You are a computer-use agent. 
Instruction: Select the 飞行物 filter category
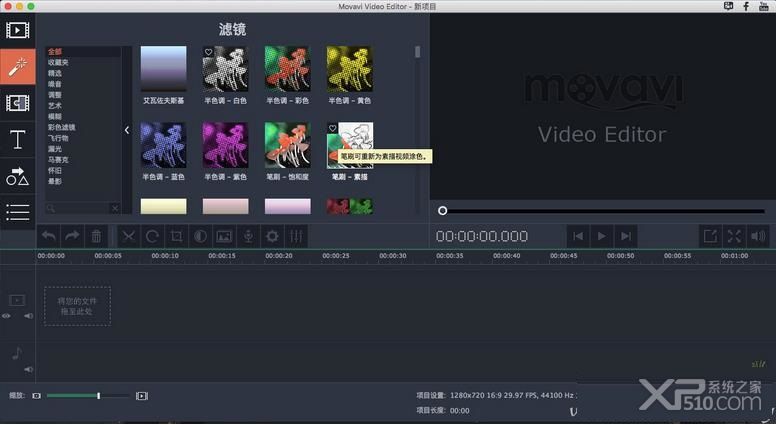click(58, 138)
